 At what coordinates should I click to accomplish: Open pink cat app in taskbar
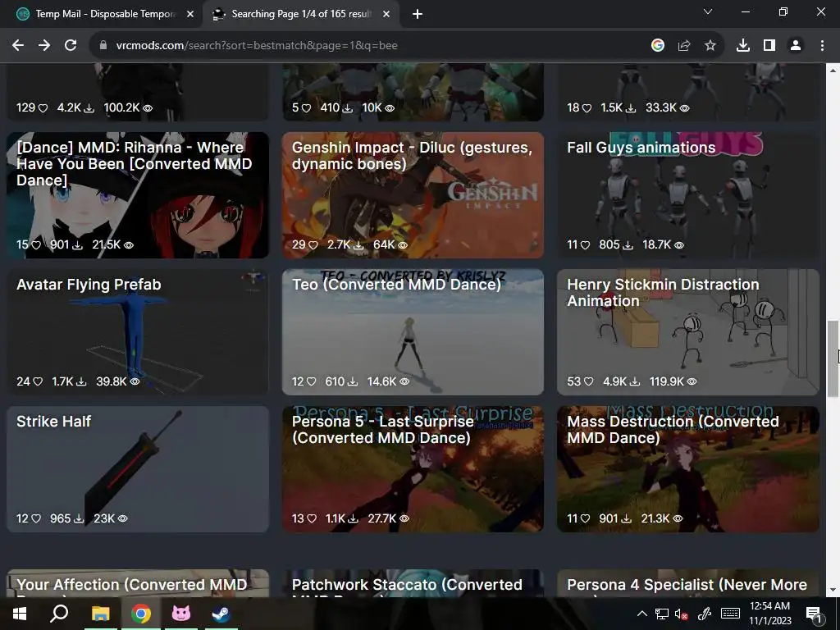click(180, 614)
